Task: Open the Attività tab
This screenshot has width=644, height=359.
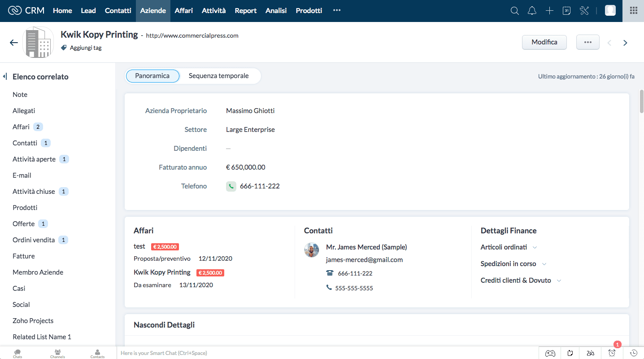Action: (x=214, y=11)
